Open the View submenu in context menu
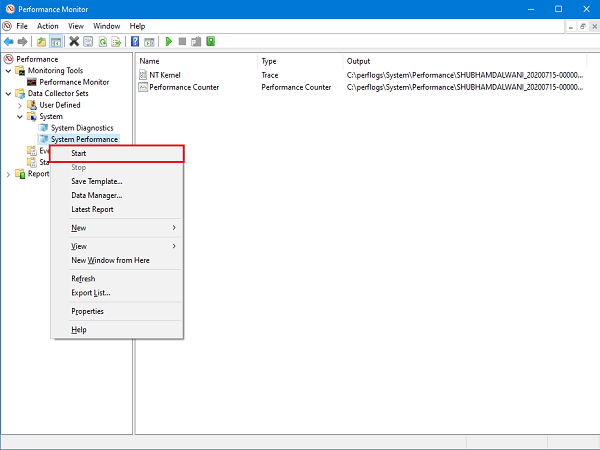 117,246
